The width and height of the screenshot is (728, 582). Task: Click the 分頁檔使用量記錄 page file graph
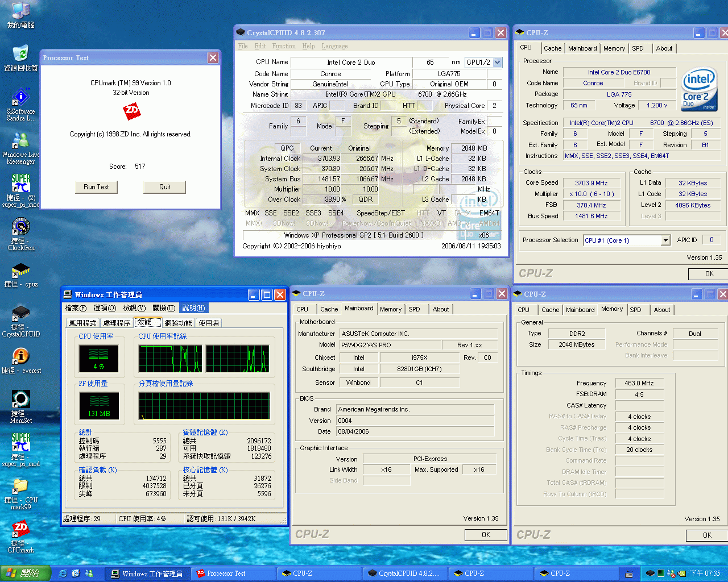tap(204, 406)
